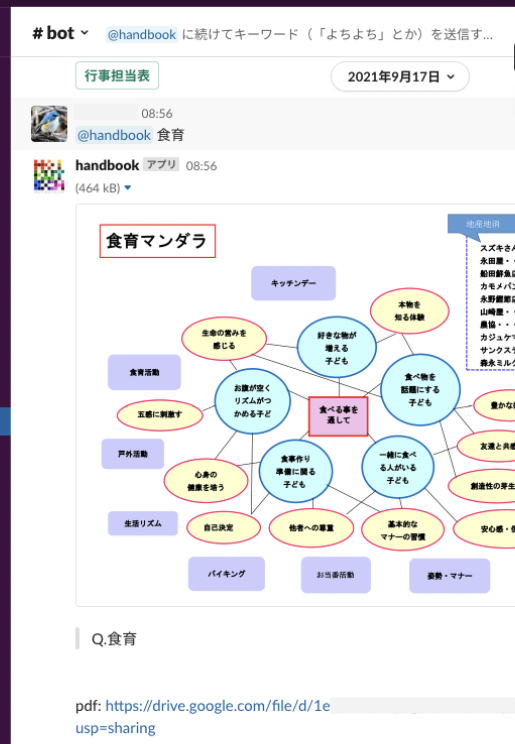
Task: Click the @handbook mention in the message
Action: pyautogui.click(x=114, y=135)
